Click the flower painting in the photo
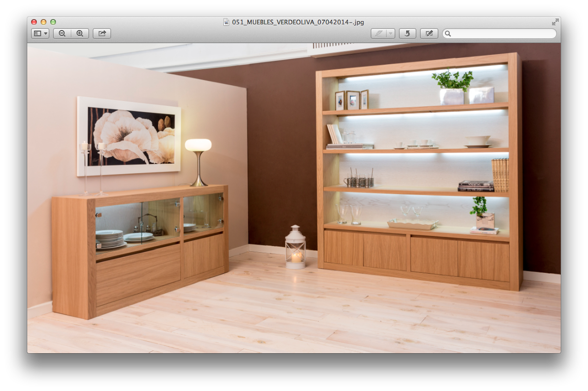Image resolution: width=588 pixels, height=391 pixels. click(129, 135)
